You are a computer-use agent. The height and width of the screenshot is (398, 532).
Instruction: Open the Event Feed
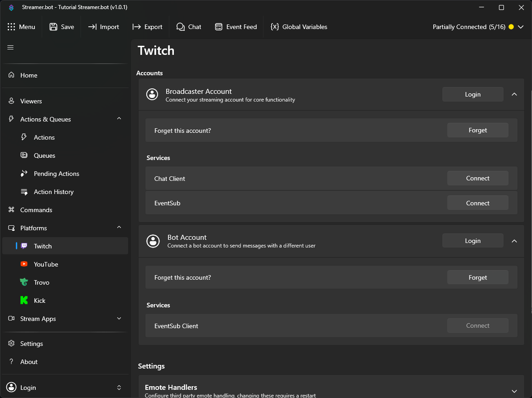(235, 27)
